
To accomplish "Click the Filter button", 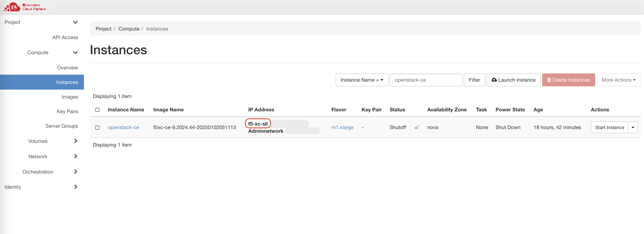I will click(474, 80).
